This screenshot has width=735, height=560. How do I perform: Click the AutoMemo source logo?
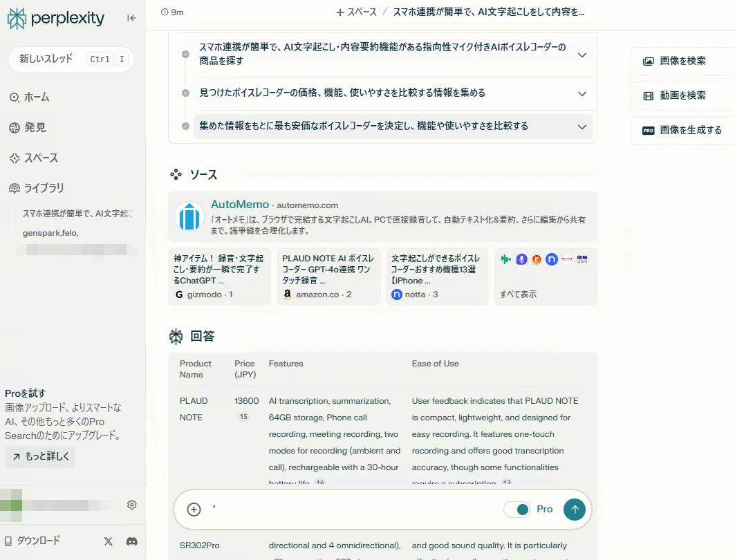tap(189, 216)
